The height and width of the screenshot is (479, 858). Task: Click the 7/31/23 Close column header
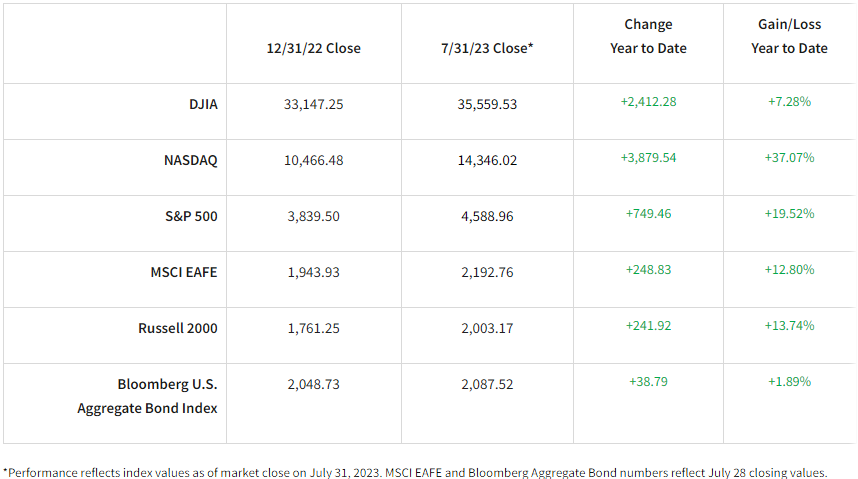487,48
